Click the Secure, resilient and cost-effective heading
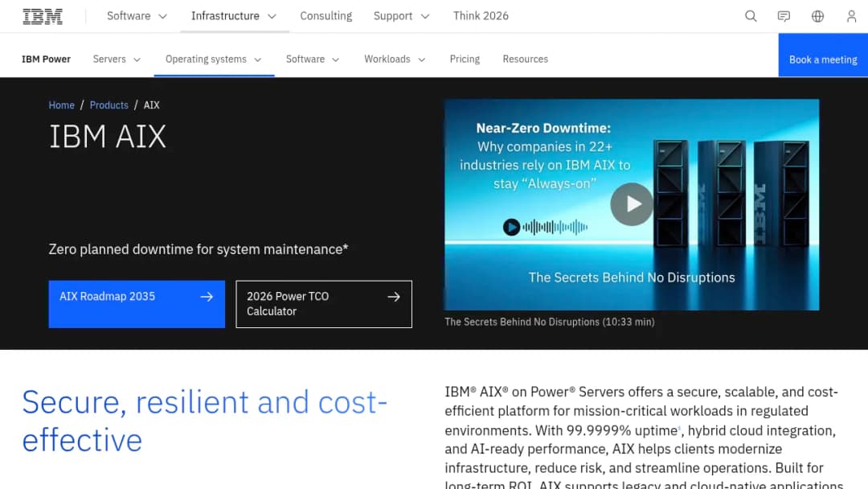Viewport: 868px width, 489px height. (204, 421)
